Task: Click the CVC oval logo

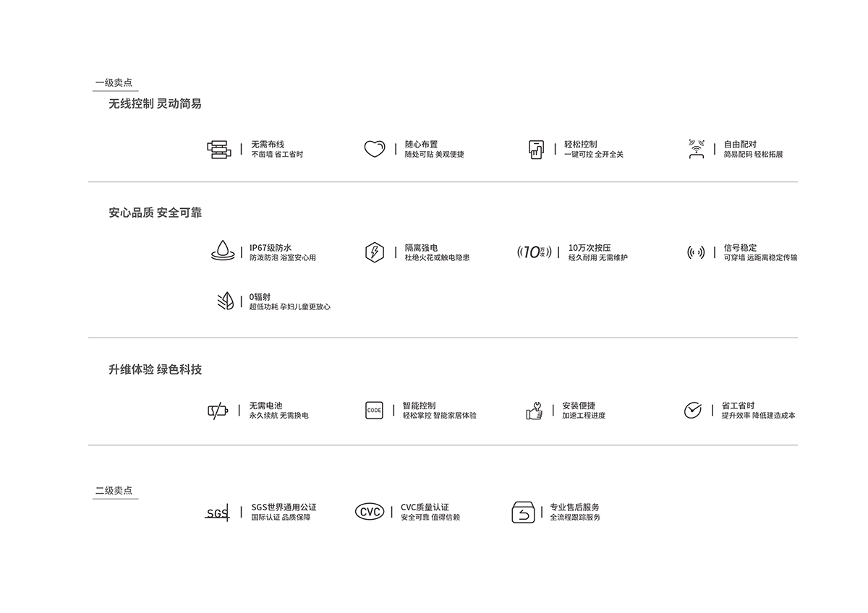Action: point(370,511)
